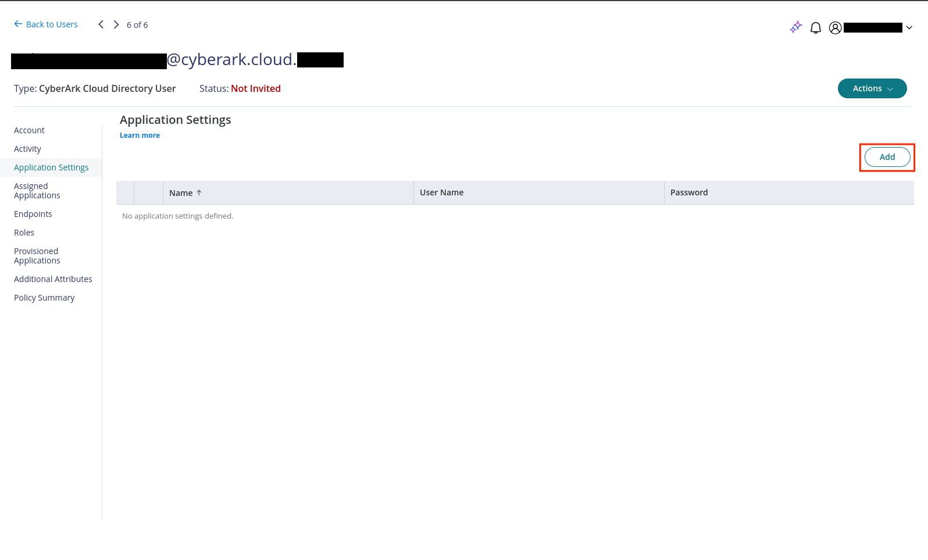
Task: View the Additional Attributes section
Action: tap(53, 279)
